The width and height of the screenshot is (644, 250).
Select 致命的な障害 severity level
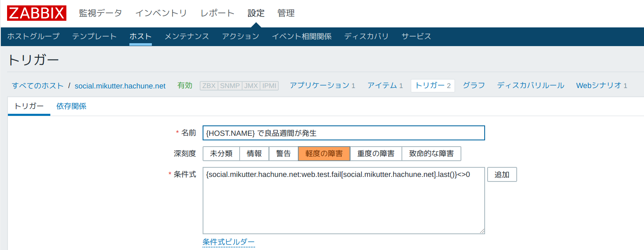point(431,153)
